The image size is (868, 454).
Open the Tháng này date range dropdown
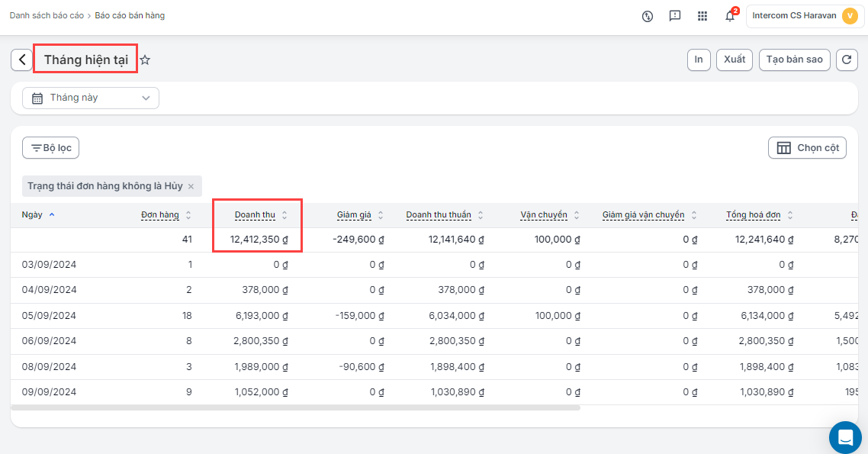[x=91, y=98]
